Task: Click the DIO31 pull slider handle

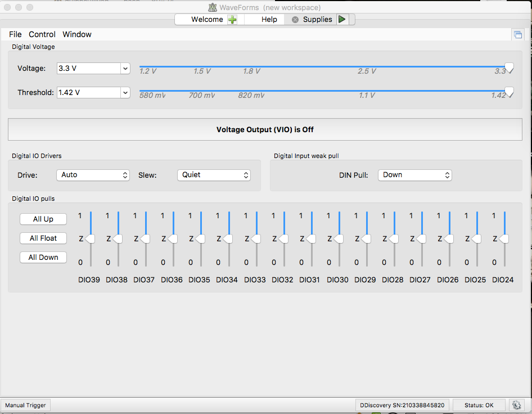Action: coord(311,239)
